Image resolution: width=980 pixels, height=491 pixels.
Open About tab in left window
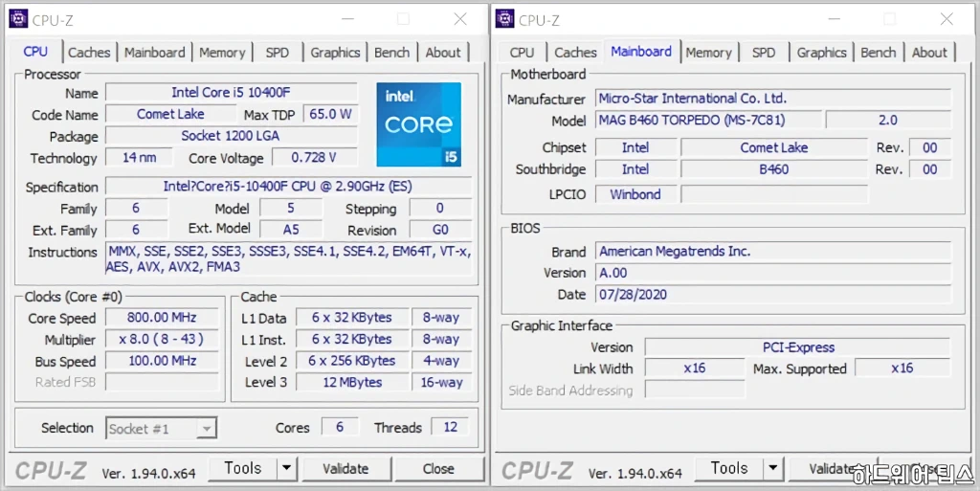tap(443, 53)
